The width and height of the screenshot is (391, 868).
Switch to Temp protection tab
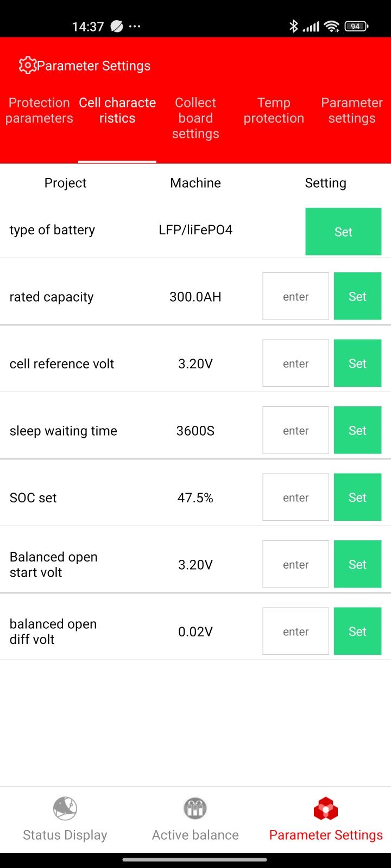tap(274, 111)
